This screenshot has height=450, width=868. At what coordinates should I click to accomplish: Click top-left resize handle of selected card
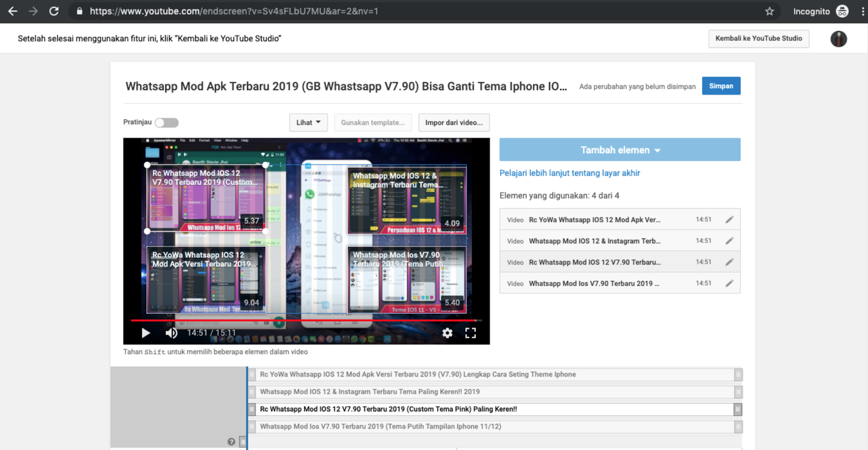[147, 165]
